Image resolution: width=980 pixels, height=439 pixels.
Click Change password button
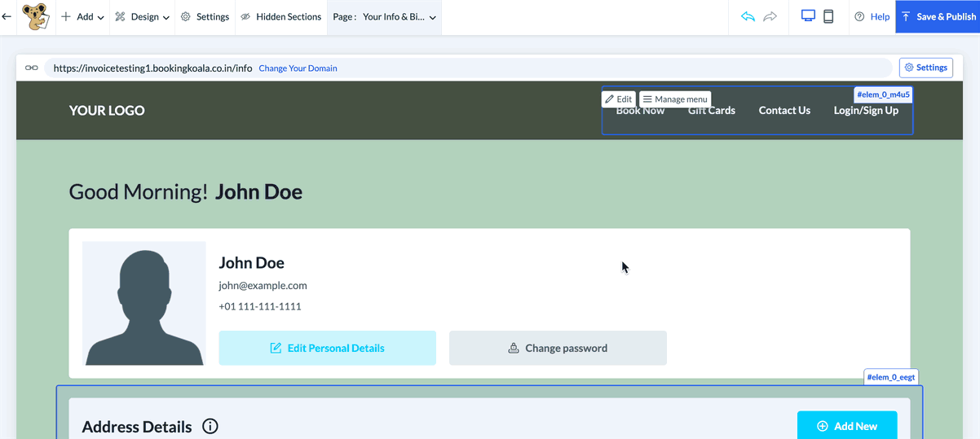558,348
